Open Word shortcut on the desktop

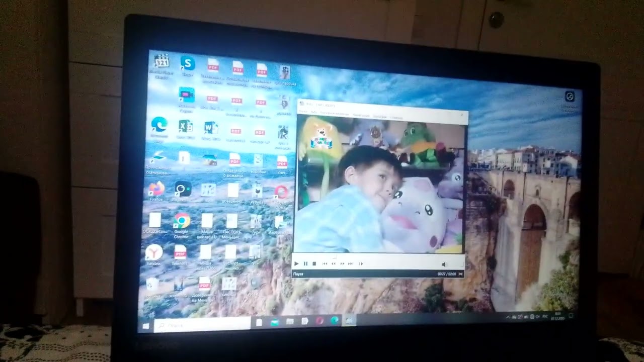pyautogui.click(x=211, y=130)
